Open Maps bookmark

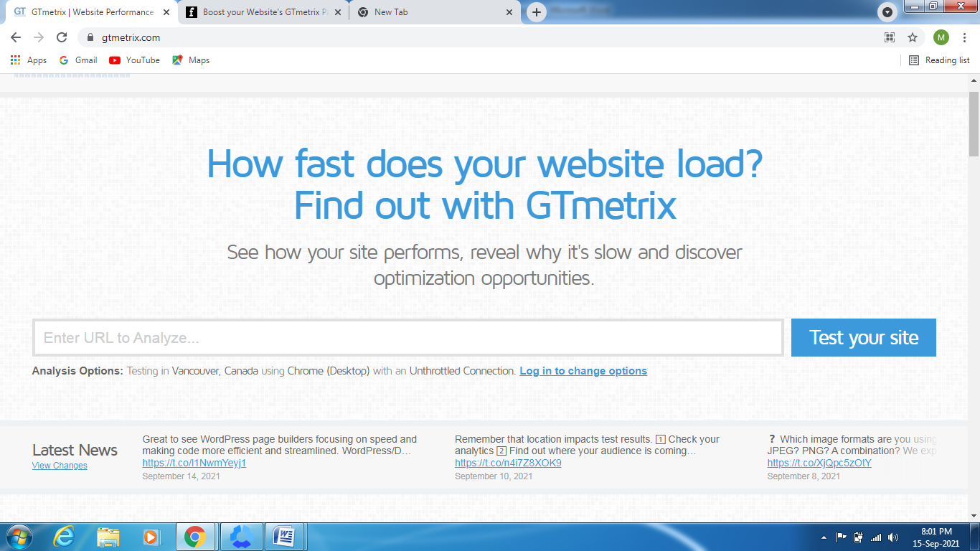(191, 60)
